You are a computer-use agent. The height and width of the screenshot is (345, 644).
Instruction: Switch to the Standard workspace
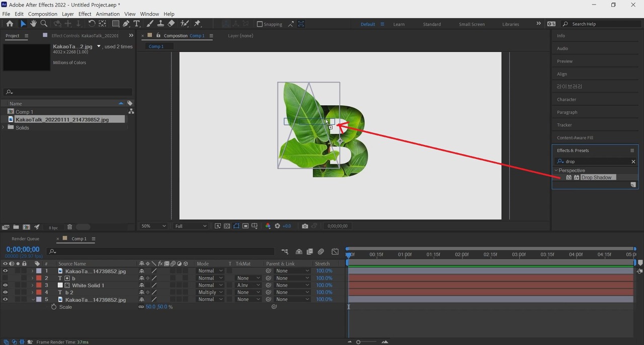(432, 24)
